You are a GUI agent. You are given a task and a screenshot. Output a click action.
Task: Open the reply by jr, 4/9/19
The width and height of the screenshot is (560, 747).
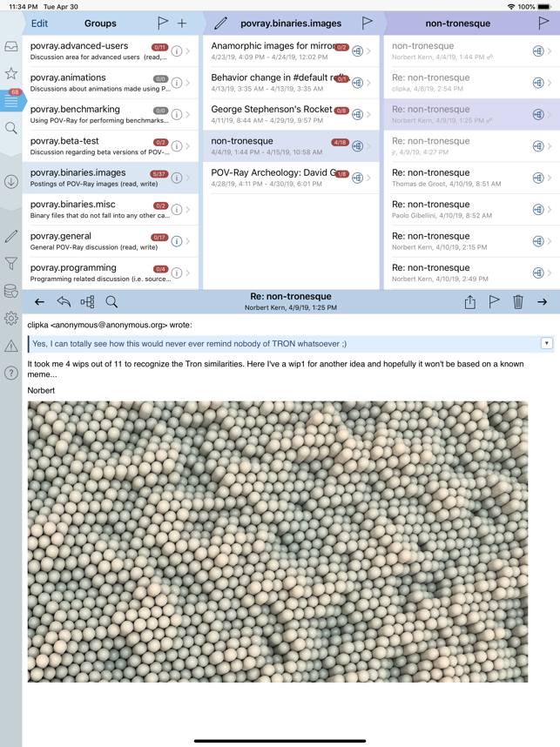[x=472, y=145]
